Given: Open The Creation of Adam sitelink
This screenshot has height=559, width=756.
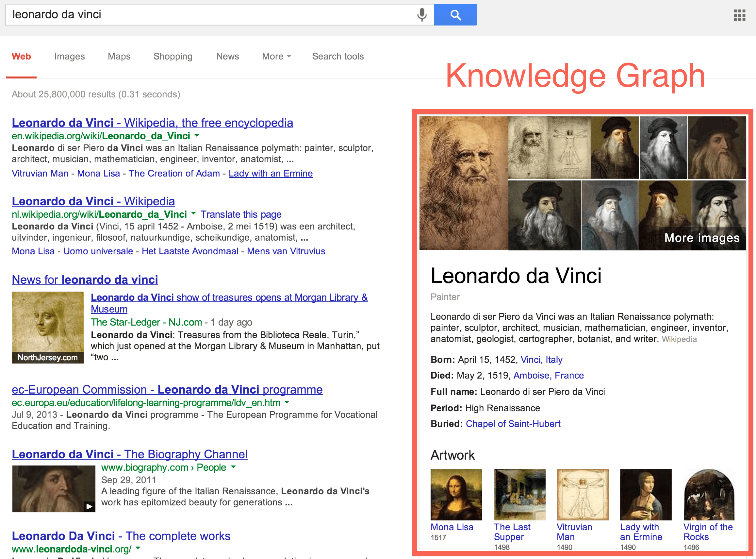Looking at the screenshot, I should point(174,174).
